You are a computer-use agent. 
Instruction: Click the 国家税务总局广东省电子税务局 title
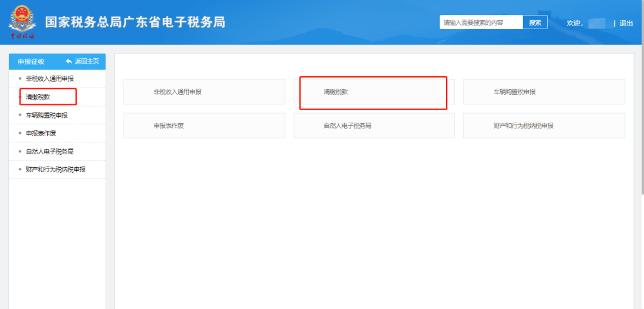(135, 22)
